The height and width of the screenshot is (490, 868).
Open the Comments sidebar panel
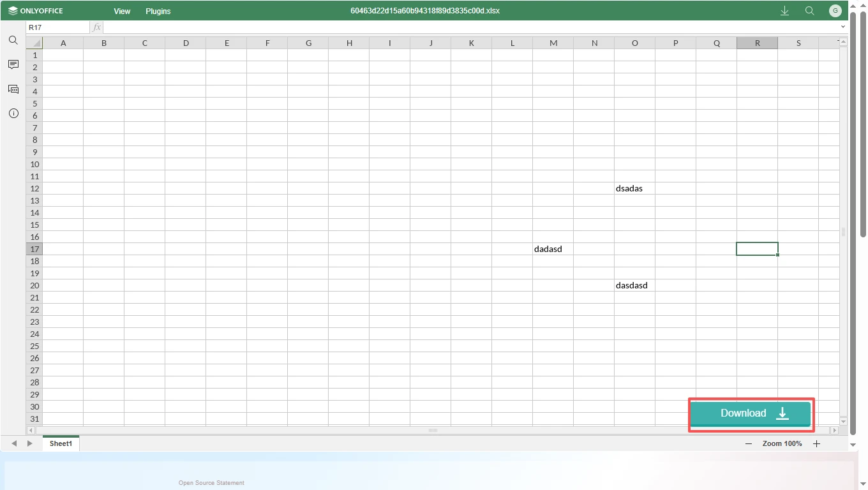point(13,64)
